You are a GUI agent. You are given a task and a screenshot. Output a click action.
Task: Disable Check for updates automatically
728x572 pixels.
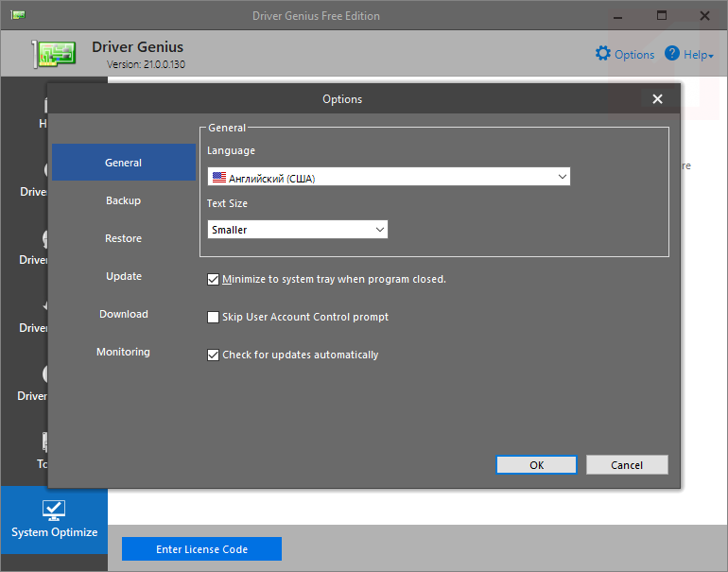[x=213, y=355]
